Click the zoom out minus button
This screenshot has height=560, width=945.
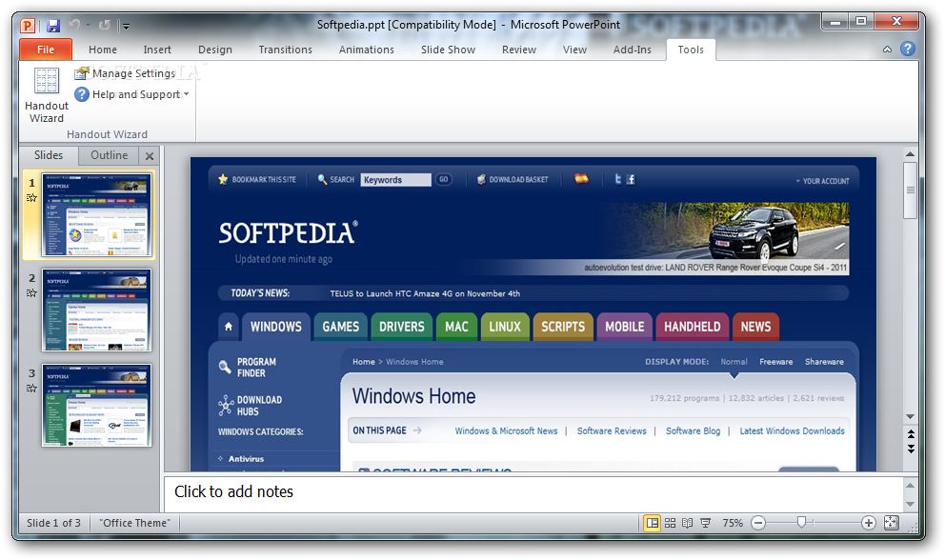point(758,523)
